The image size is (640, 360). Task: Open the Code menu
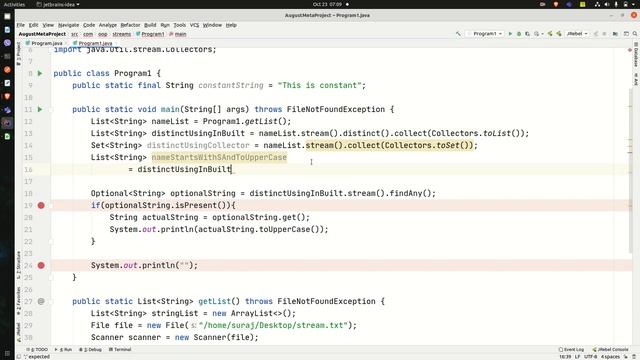89,25
